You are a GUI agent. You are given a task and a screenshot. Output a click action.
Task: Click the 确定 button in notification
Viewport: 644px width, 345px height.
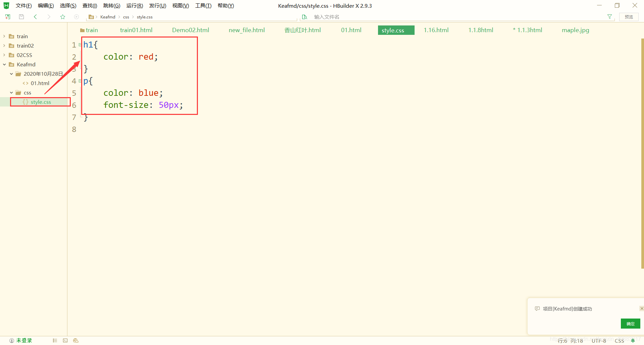[631, 324]
